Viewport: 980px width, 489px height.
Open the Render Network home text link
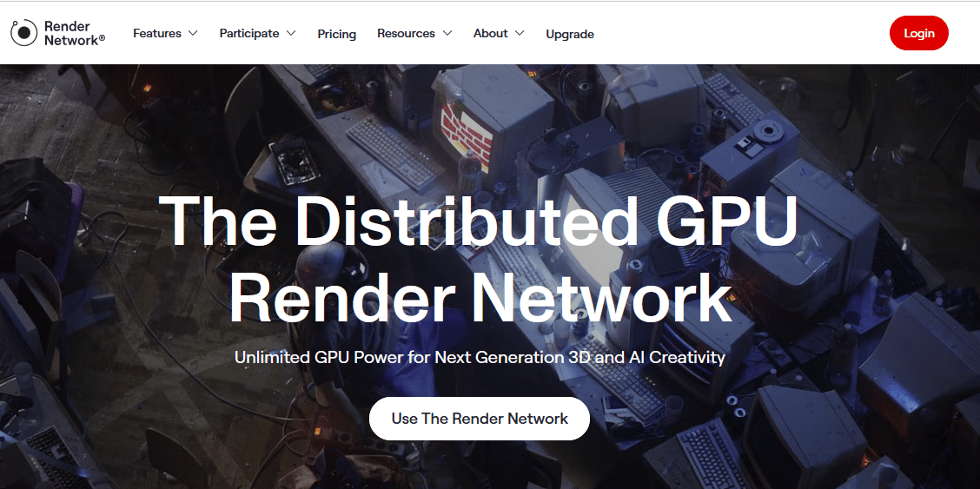coord(75,33)
